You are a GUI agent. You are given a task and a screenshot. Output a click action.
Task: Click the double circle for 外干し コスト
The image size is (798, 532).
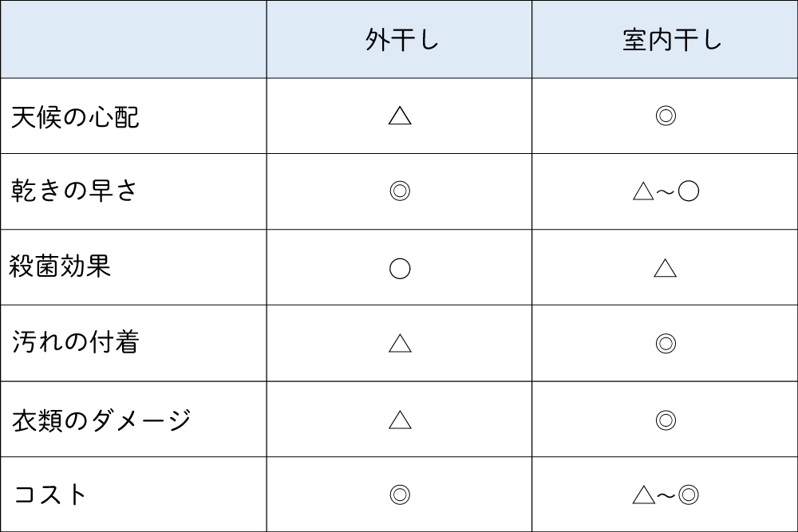click(400, 495)
